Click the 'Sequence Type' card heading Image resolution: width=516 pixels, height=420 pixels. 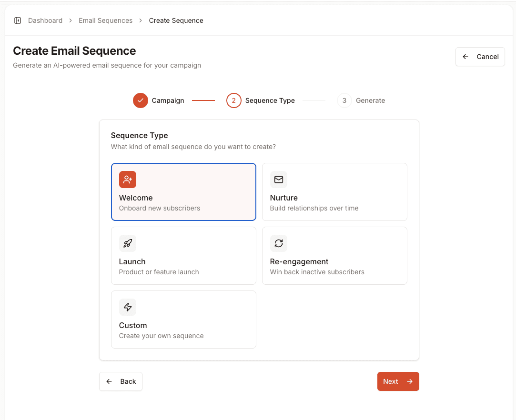[x=139, y=136]
